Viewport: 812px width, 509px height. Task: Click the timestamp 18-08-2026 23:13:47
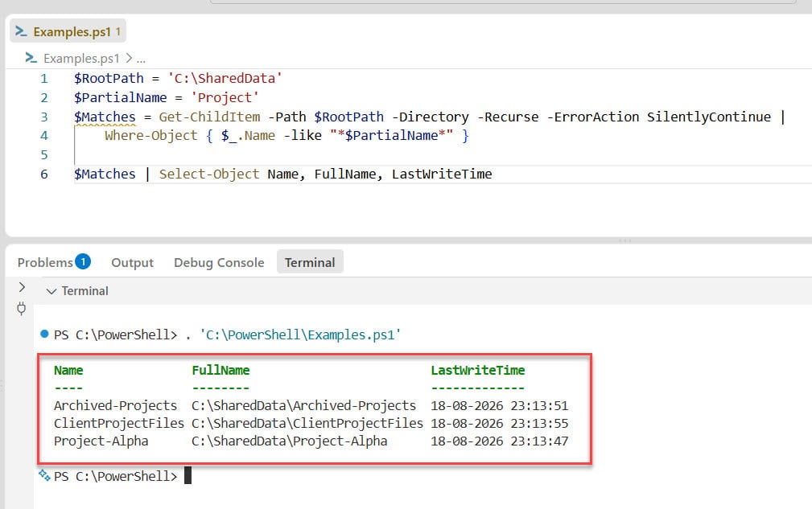pyautogui.click(x=500, y=441)
